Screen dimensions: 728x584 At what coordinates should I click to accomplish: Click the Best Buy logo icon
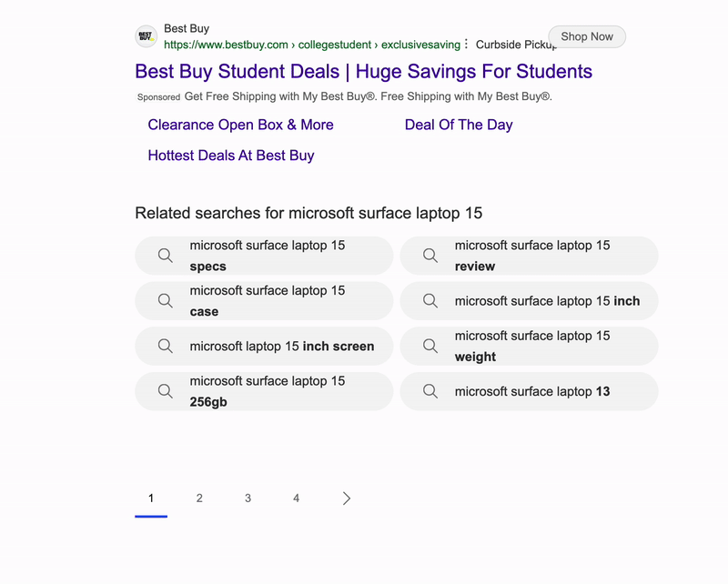146,36
